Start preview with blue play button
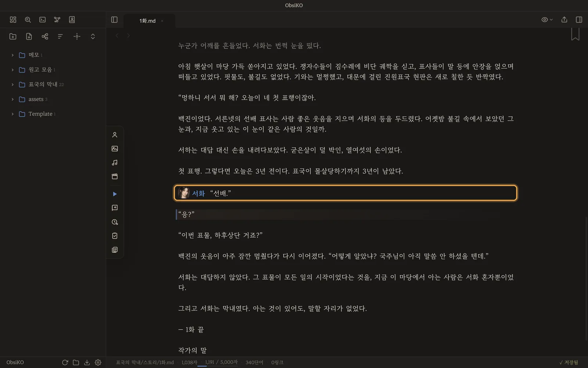 click(x=115, y=194)
